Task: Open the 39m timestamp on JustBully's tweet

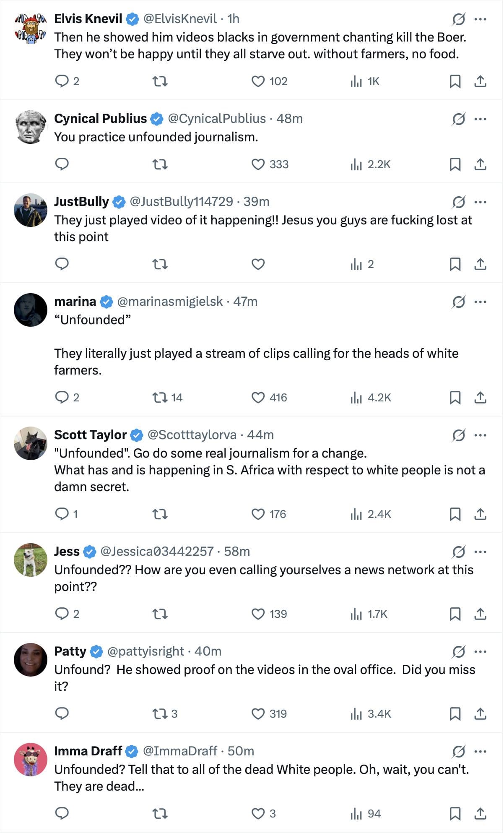Action: click(256, 202)
